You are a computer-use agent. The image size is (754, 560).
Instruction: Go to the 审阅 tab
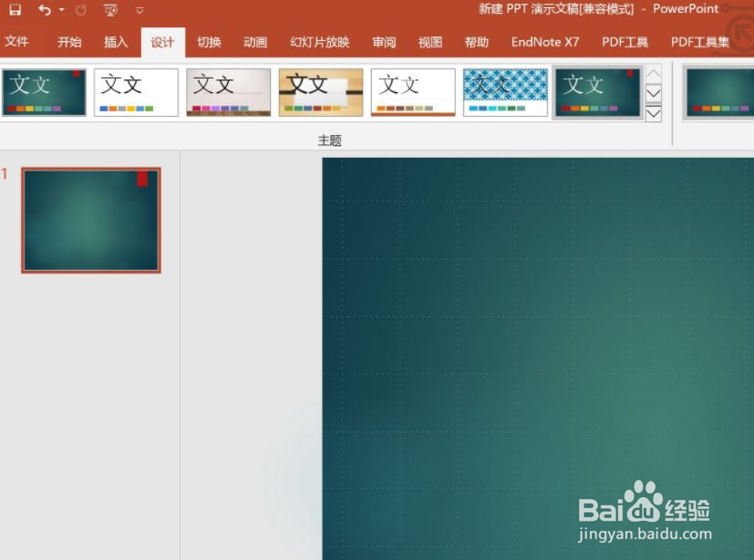coord(384,42)
